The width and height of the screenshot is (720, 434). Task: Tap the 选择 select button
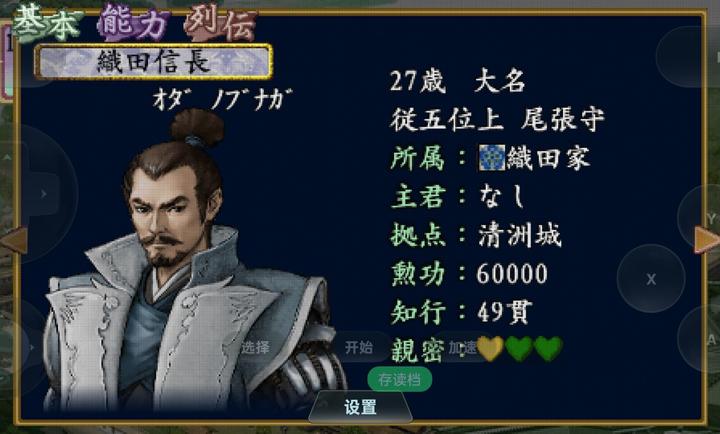(256, 347)
